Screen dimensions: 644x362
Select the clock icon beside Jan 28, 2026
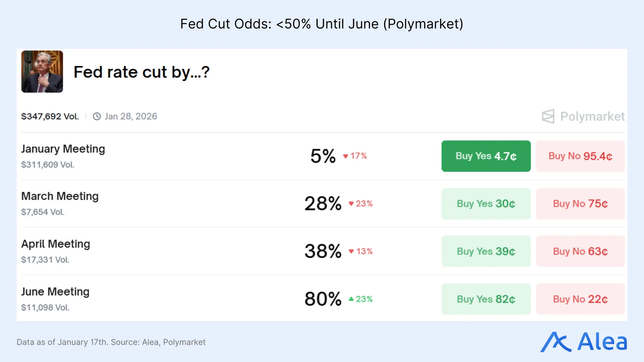click(x=96, y=116)
